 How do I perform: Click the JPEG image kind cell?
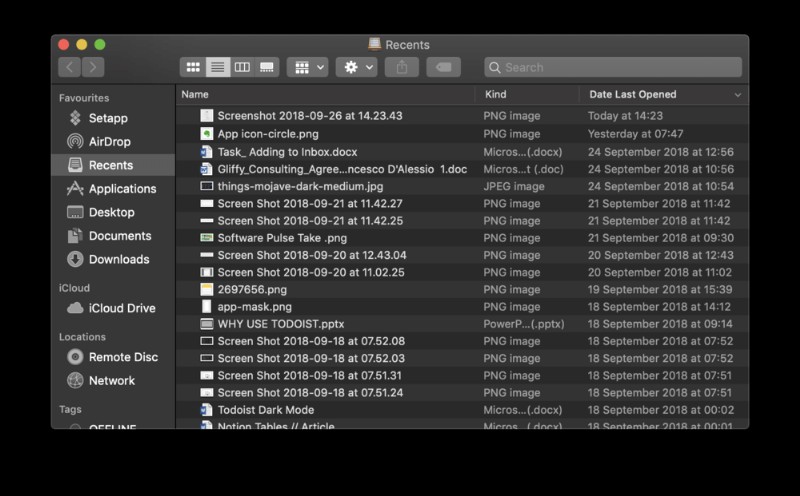pyautogui.click(x=514, y=186)
